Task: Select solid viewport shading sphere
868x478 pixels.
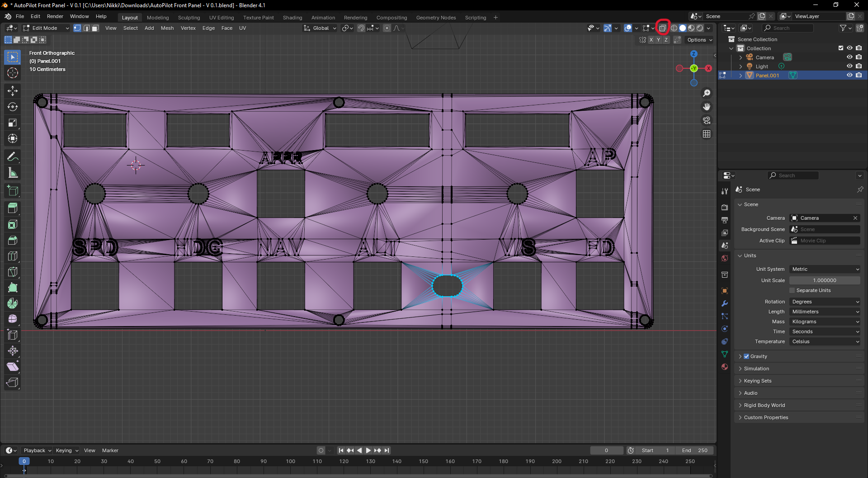Action: (x=683, y=28)
